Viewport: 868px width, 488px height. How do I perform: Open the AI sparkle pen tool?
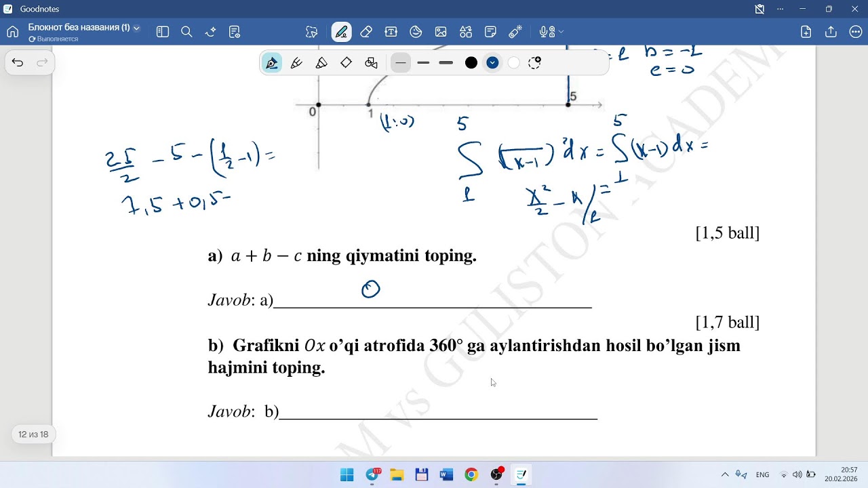coord(210,32)
